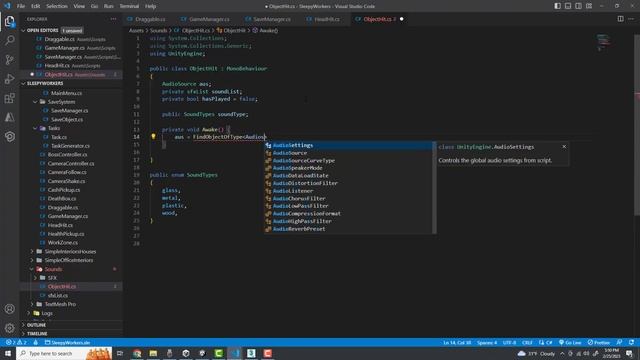Click Spaces: 4 indentation setting
The image size is (640, 360).
[x=487, y=342]
